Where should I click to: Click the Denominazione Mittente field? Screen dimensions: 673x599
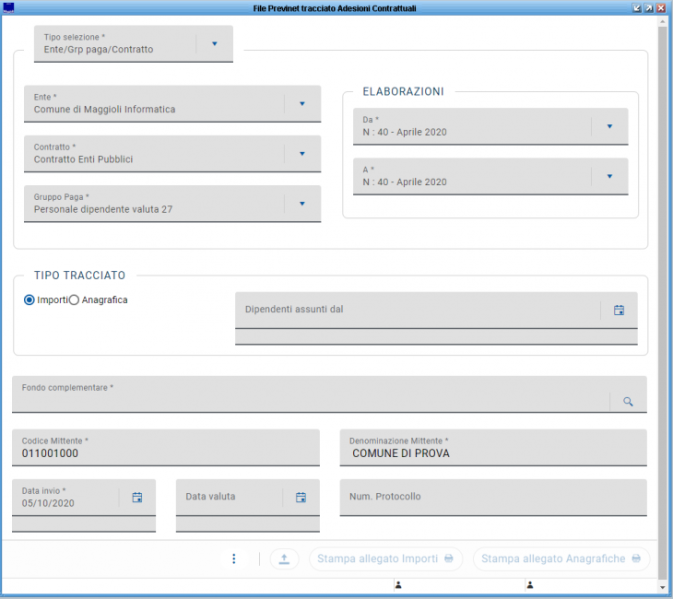pos(493,448)
